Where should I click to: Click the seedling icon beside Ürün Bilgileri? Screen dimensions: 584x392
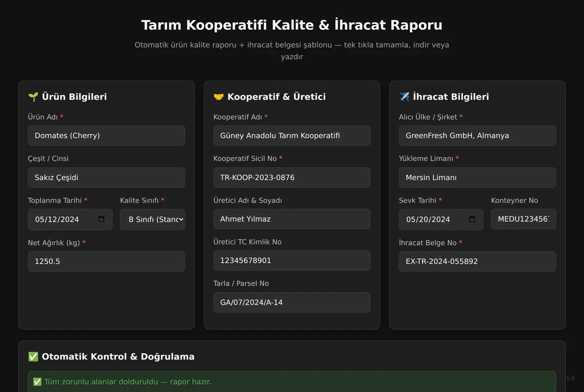click(33, 97)
